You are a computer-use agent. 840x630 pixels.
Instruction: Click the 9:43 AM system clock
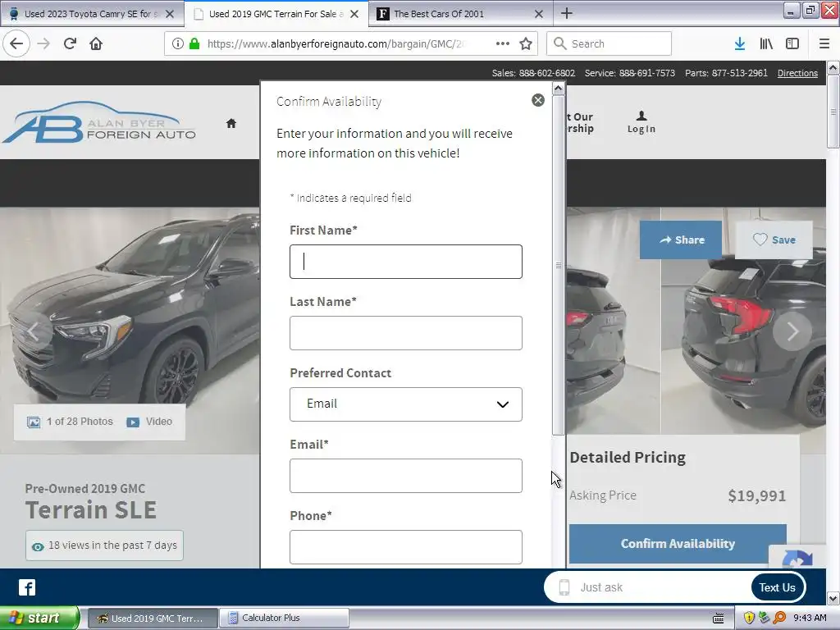(810, 618)
